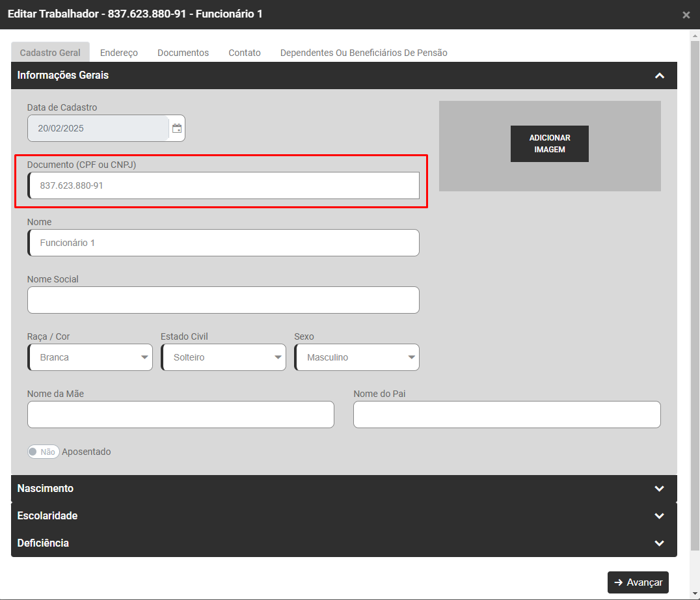Expand the Nascimento section
Viewport: 700px width, 600px height.
pos(659,489)
